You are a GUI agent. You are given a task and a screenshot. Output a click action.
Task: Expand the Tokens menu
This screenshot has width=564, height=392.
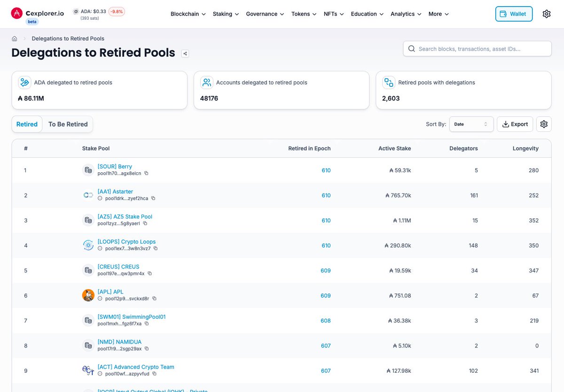(x=304, y=14)
